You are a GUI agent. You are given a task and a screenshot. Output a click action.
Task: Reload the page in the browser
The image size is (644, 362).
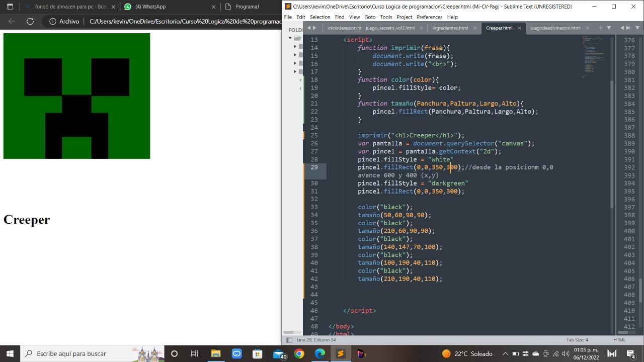[30, 22]
